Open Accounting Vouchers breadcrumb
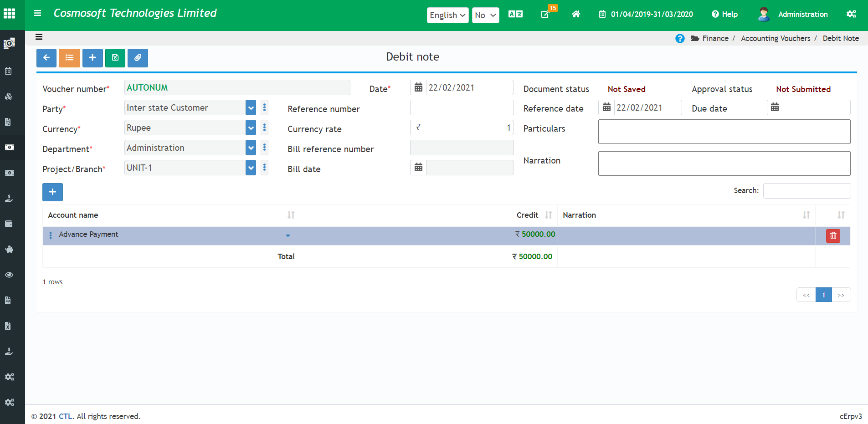This screenshot has height=424, width=868. tap(776, 39)
